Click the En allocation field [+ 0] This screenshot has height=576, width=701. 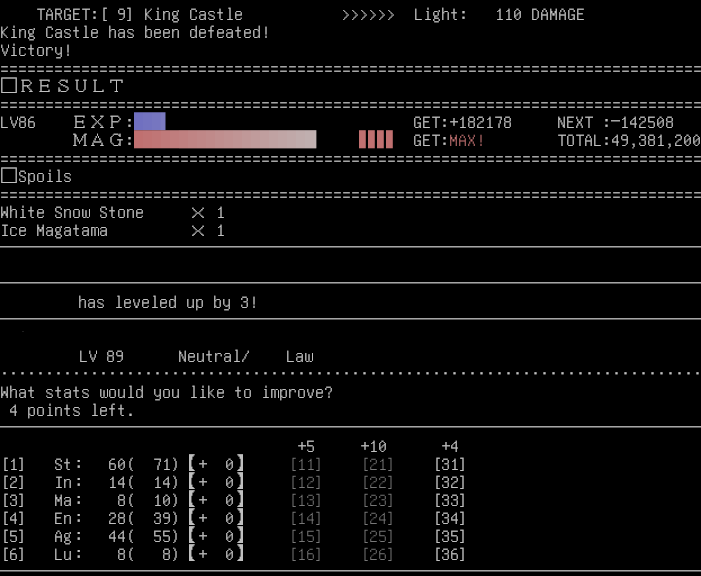coord(216,518)
